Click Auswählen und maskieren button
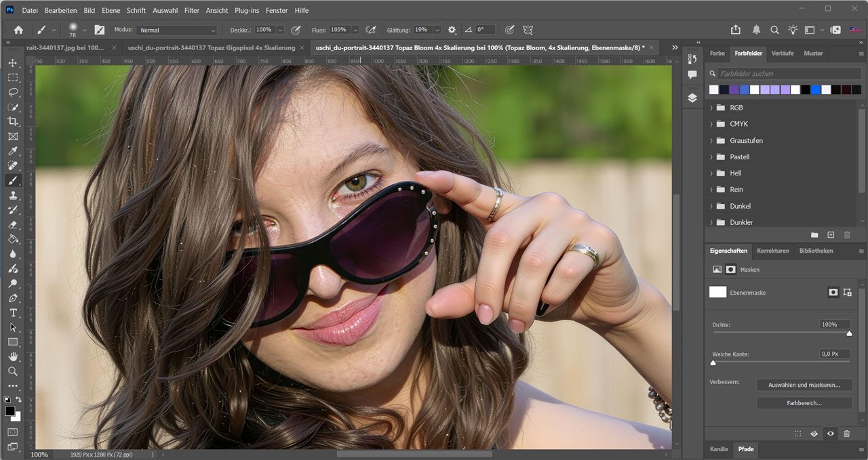 click(x=804, y=385)
